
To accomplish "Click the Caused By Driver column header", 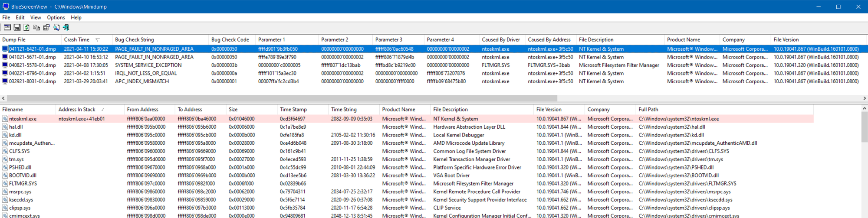I will 502,39.
